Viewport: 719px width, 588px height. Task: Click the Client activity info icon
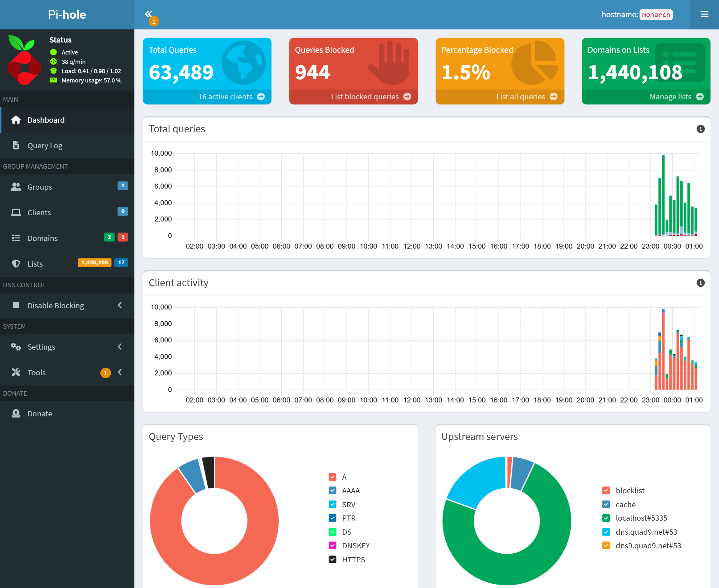tap(700, 283)
